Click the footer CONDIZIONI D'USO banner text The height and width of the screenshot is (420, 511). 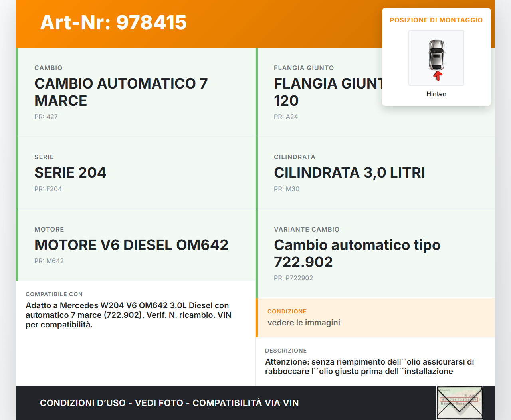coord(169,403)
